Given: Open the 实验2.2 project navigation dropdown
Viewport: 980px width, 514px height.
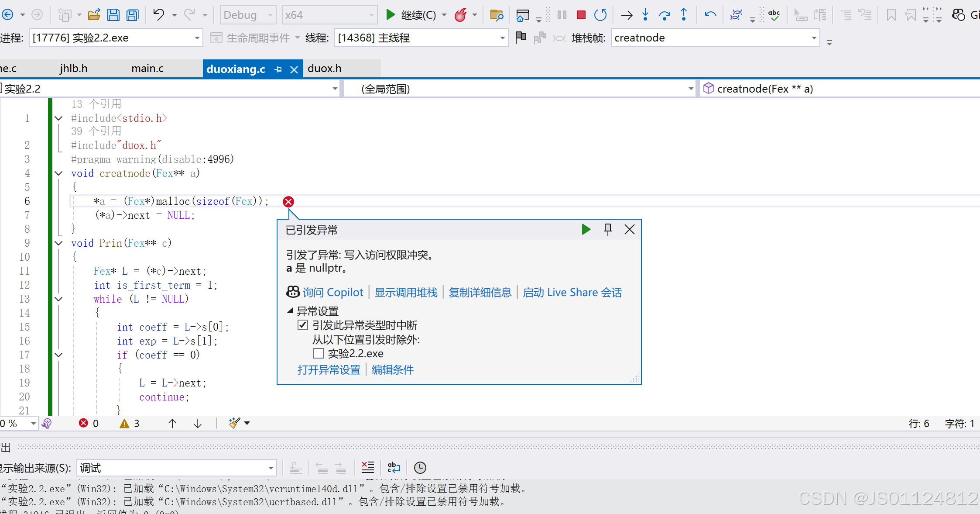Looking at the screenshot, I should [169, 89].
